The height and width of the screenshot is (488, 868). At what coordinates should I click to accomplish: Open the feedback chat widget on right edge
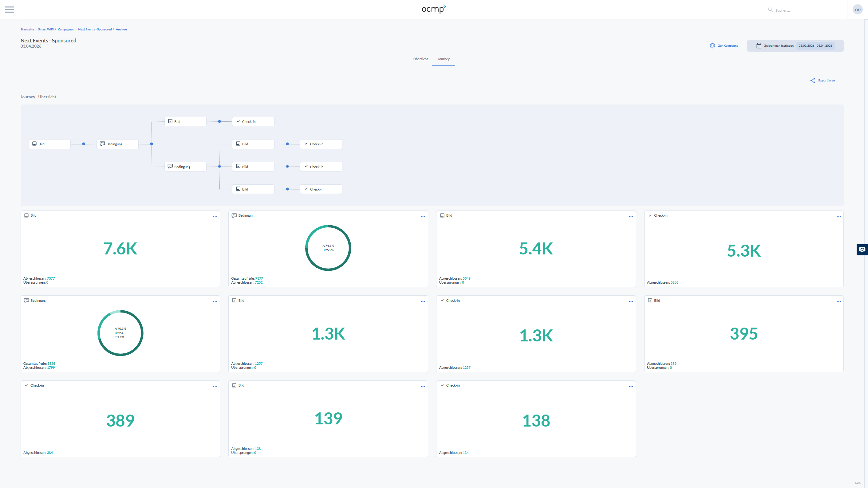(x=862, y=250)
